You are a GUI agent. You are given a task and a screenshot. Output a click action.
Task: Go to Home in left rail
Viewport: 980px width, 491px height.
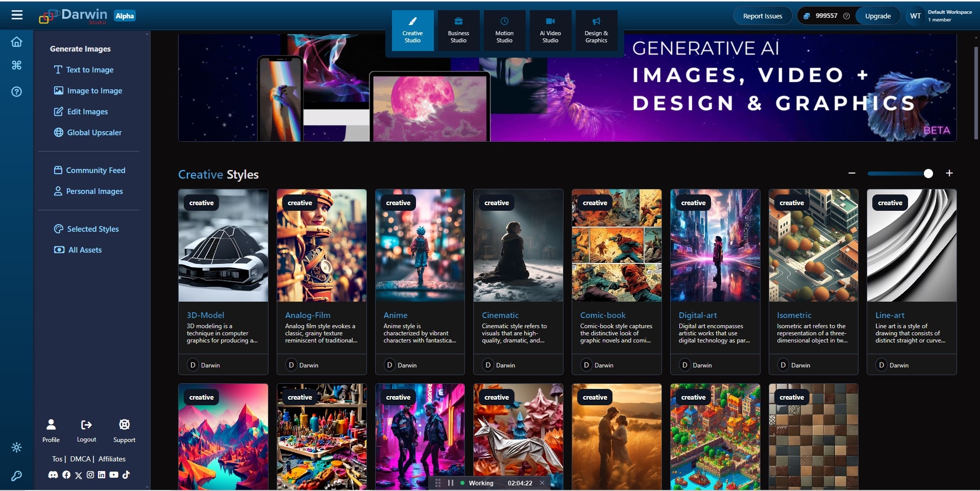(17, 42)
